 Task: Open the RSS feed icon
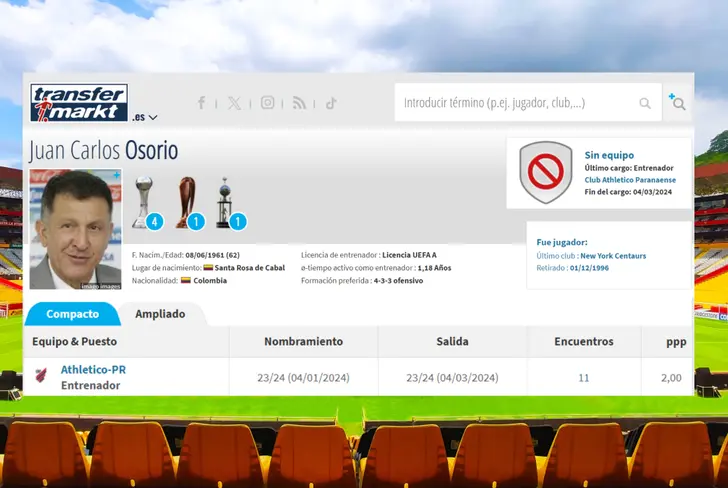(299, 103)
